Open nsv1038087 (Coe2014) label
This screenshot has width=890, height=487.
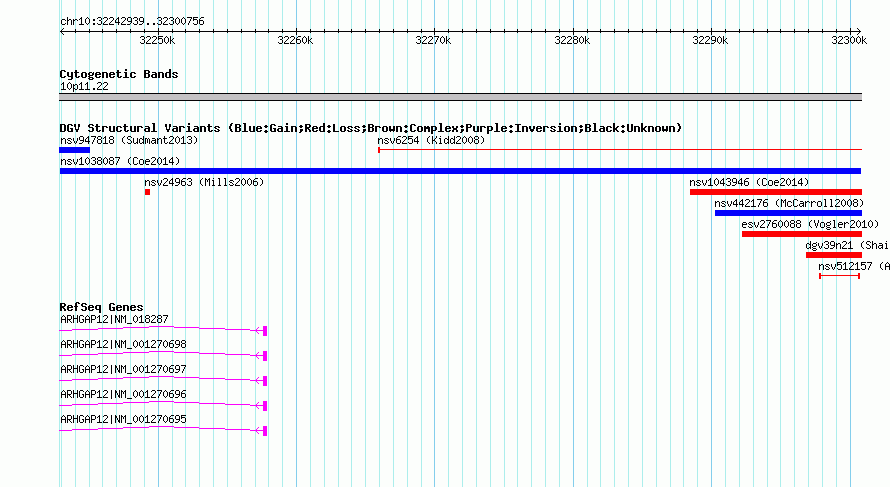coord(120,161)
